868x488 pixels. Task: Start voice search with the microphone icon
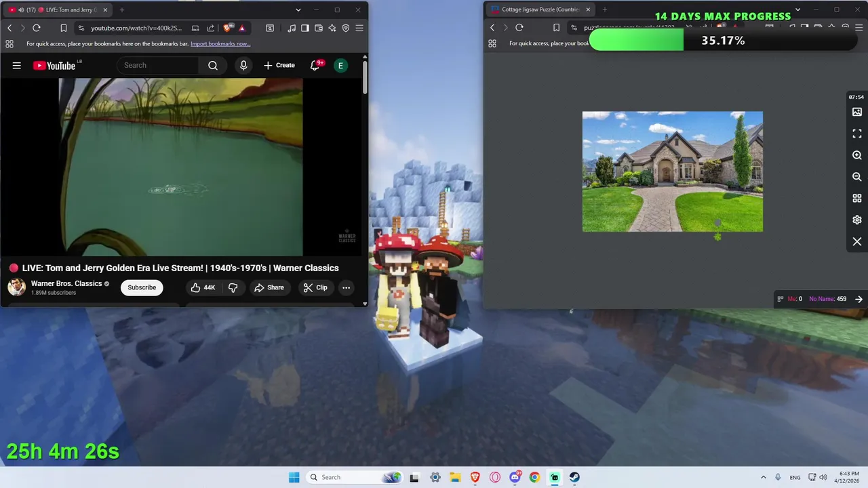243,65
